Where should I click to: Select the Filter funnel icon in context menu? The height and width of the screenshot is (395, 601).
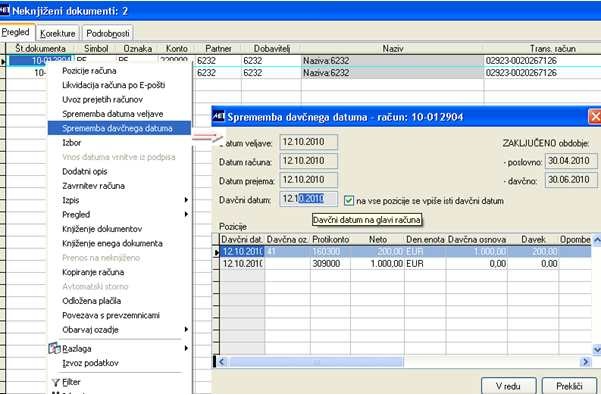pyautogui.click(x=56, y=382)
